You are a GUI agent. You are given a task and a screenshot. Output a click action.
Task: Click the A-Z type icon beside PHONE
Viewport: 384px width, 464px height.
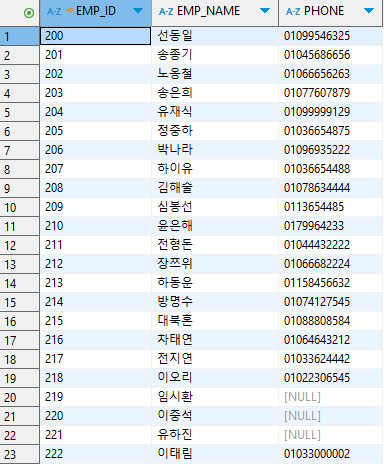(x=293, y=12)
